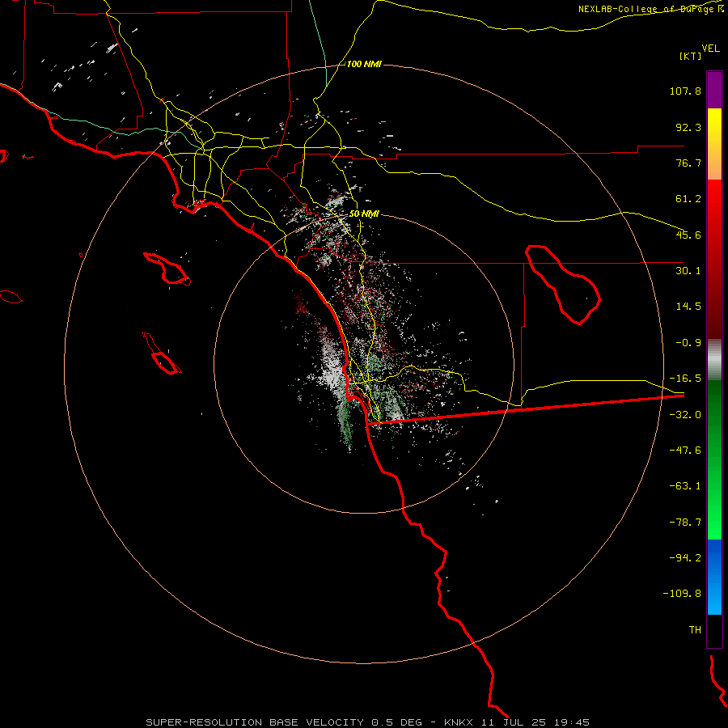Click the 107.8 scale value
The height and width of the screenshot is (728, 728).
685,91
